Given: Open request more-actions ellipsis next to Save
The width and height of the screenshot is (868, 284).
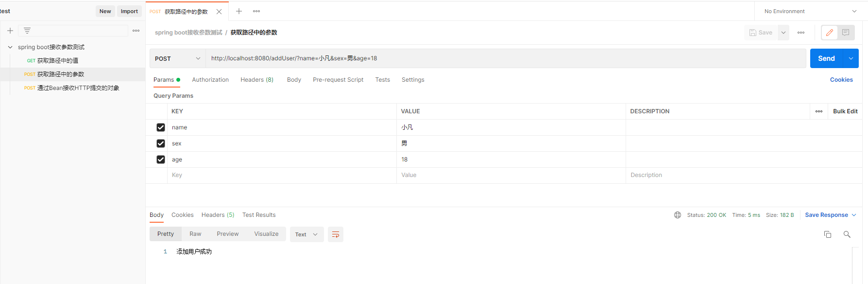Looking at the screenshot, I should [801, 33].
